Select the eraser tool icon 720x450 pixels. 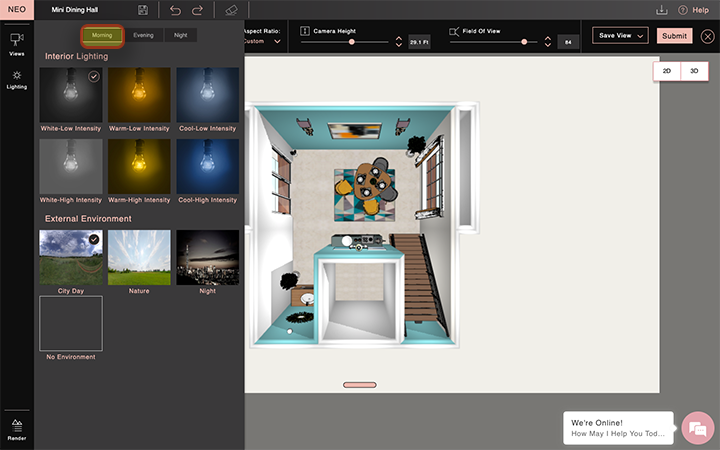pyautogui.click(x=231, y=10)
